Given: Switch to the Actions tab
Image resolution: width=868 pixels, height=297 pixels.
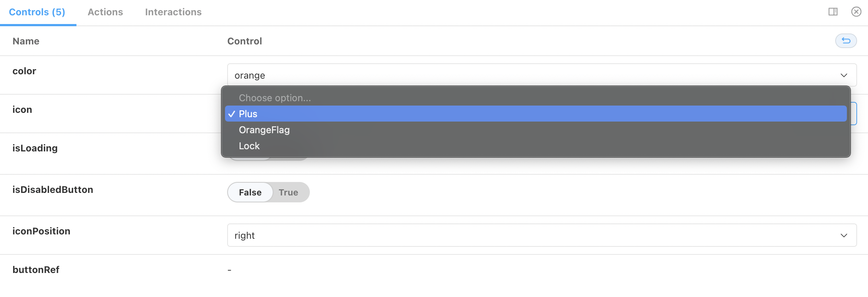Looking at the screenshot, I should pyautogui.click(x=105, y=12).
